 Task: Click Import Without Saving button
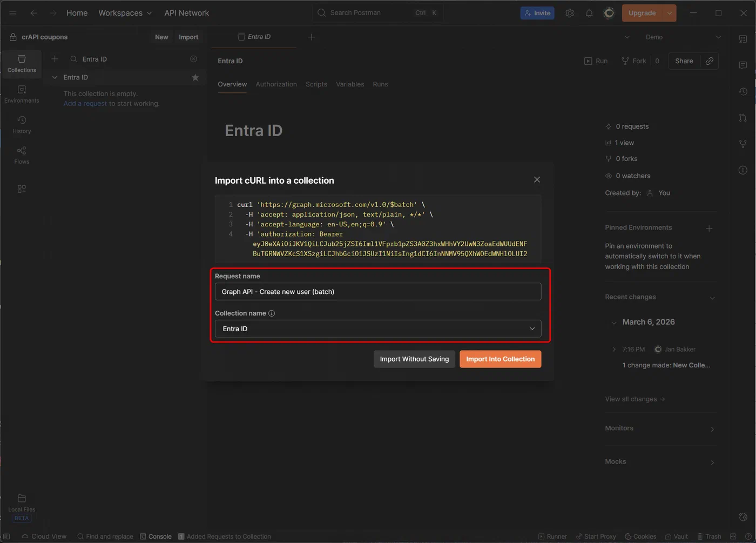point(414,359)
